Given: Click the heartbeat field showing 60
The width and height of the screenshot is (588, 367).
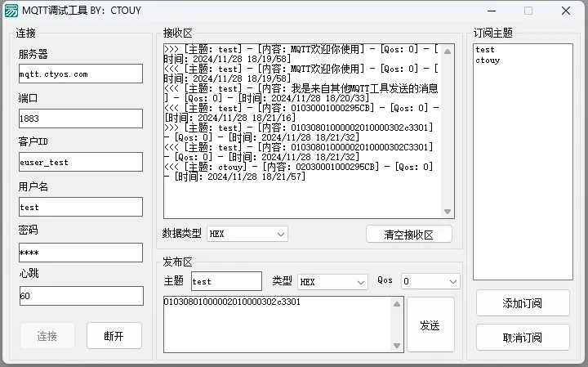Looking at the screenshot, I should pyautogui.click(x=82, y=296).
